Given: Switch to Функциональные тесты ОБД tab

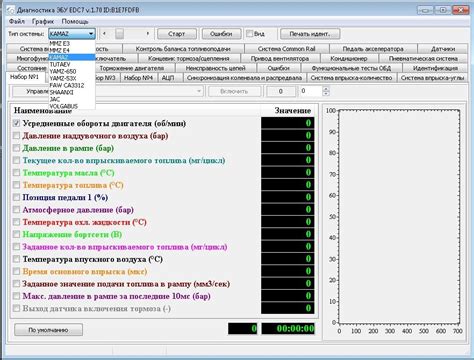Looking at the screenshot, I should click(x=351, y=68).
